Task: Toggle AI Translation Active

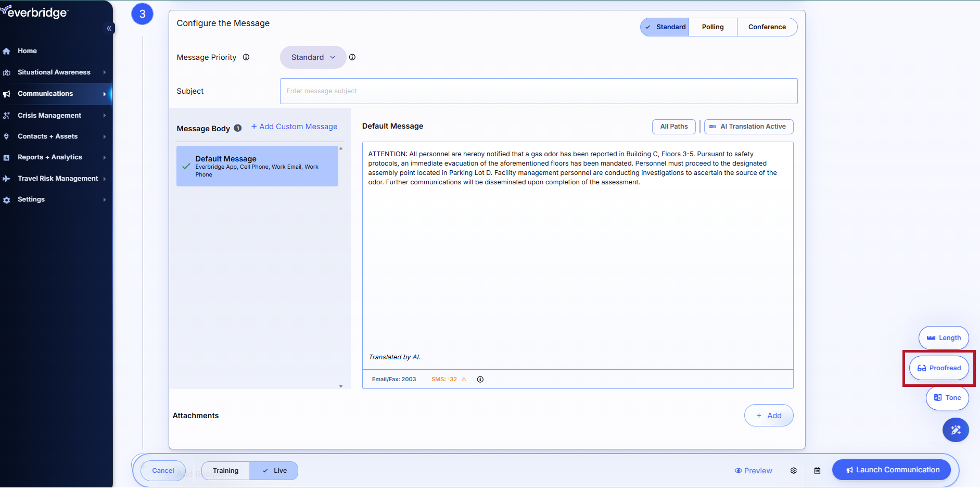Action: click(x=748, y=127)
